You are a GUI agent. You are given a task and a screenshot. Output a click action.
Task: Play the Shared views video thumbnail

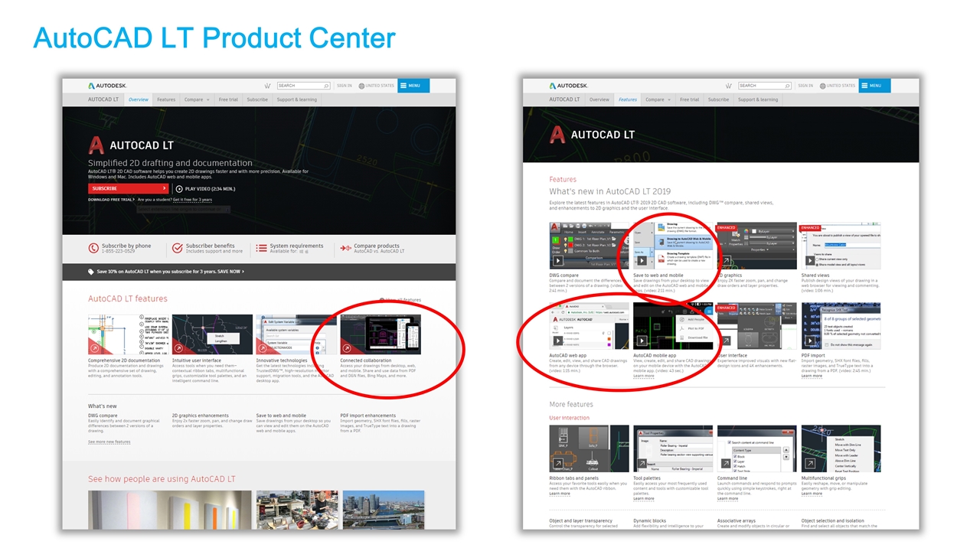pyautogui.click(x=810, y=261)
